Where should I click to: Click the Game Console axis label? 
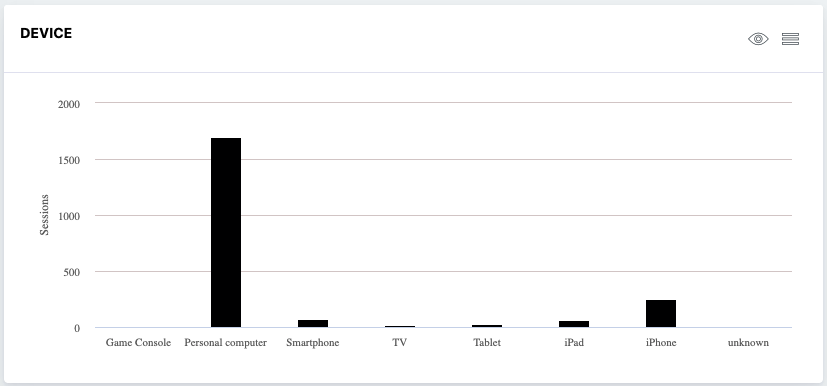138,343
